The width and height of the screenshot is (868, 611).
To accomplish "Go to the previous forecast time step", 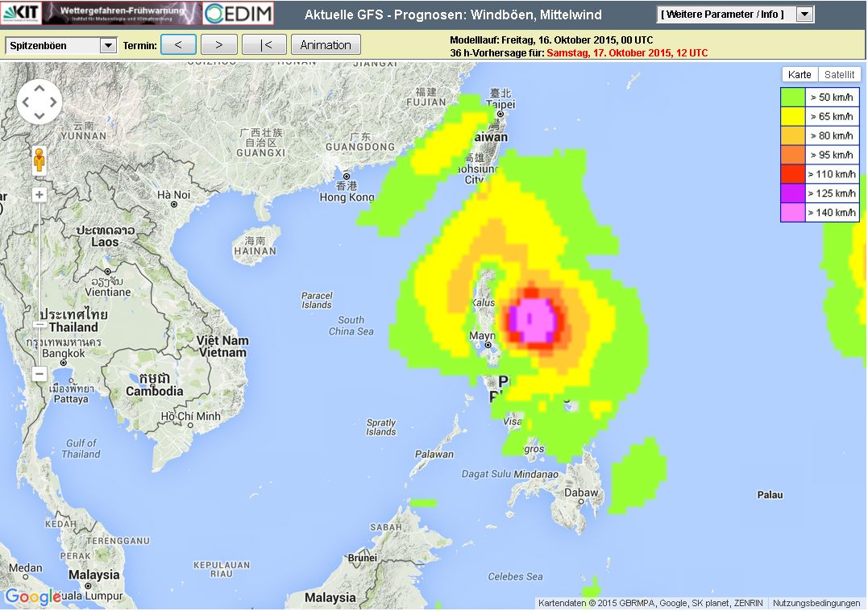I will tap(178, 45).
